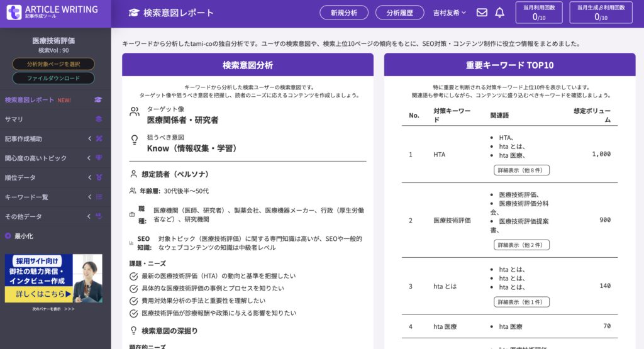Viewport: 644px width, 349px height.
Task: Click checkmark next to 最新の医療技術評価 need
Action: [x=133, y=276]
